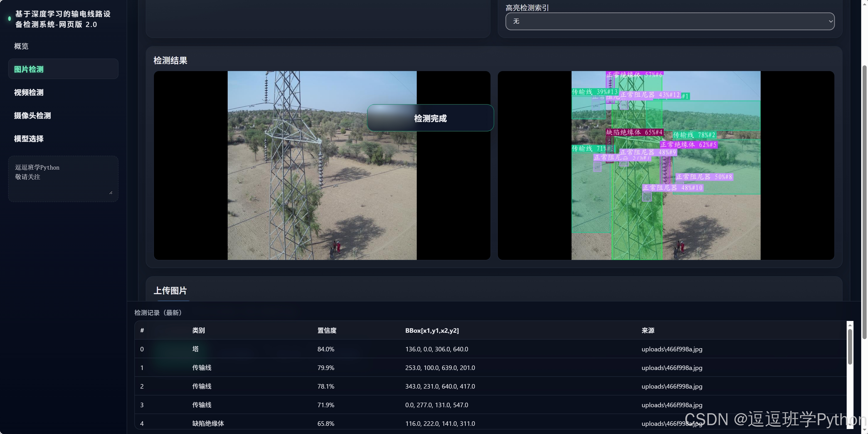Click the textarea resize handle in the sidebar

pos(111,192)
